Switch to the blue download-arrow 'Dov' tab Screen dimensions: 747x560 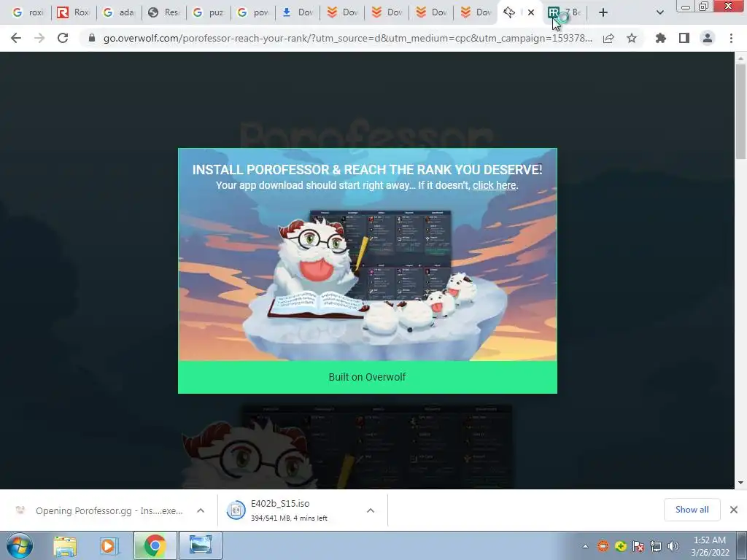click(x=298, y=12)
